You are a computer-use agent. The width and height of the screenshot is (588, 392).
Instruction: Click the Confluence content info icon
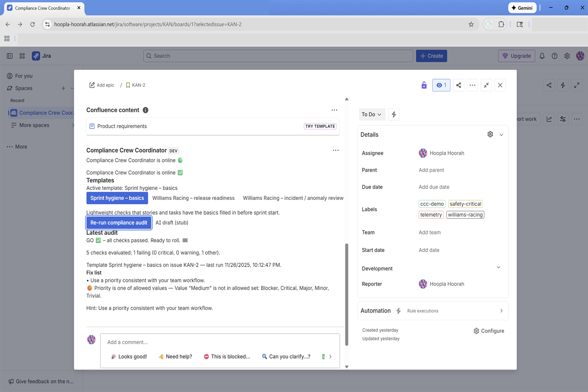[145, 110]
